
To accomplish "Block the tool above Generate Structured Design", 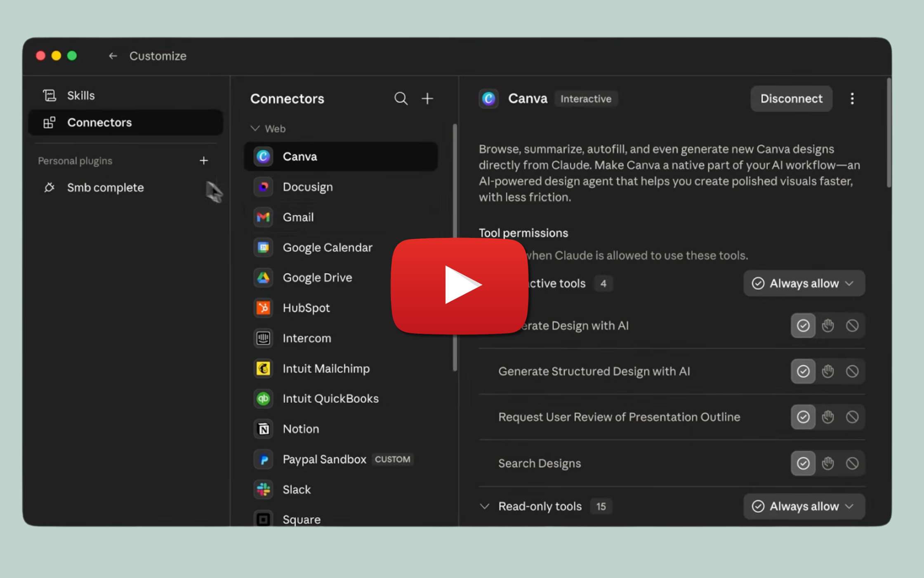I will pyautogui.click(x=852, y=326).
